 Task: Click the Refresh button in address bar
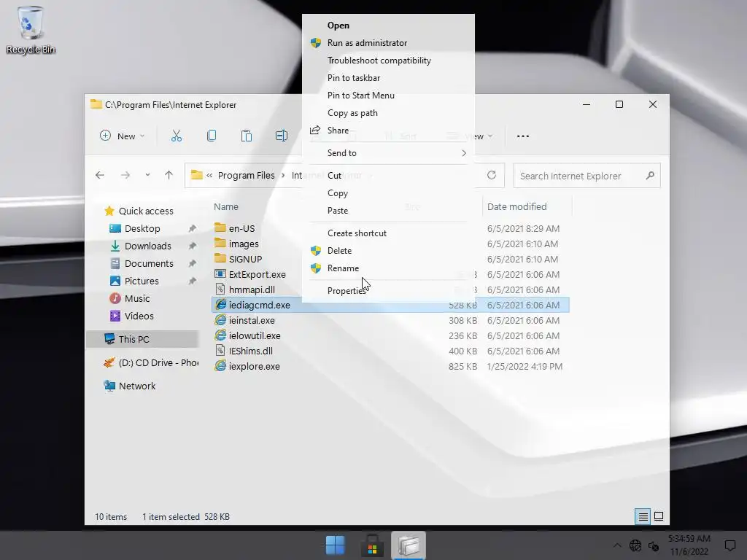click(x=492, y=175)
